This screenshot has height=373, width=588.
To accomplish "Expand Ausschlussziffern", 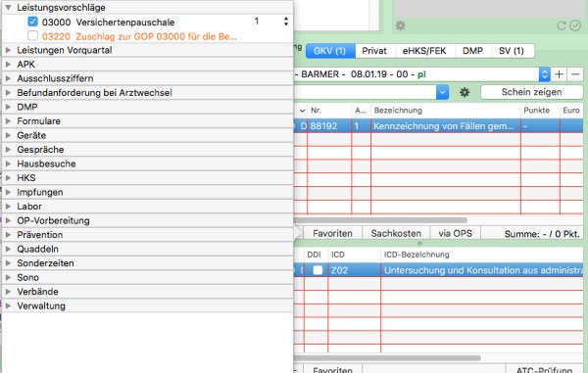I will point(8,78).
